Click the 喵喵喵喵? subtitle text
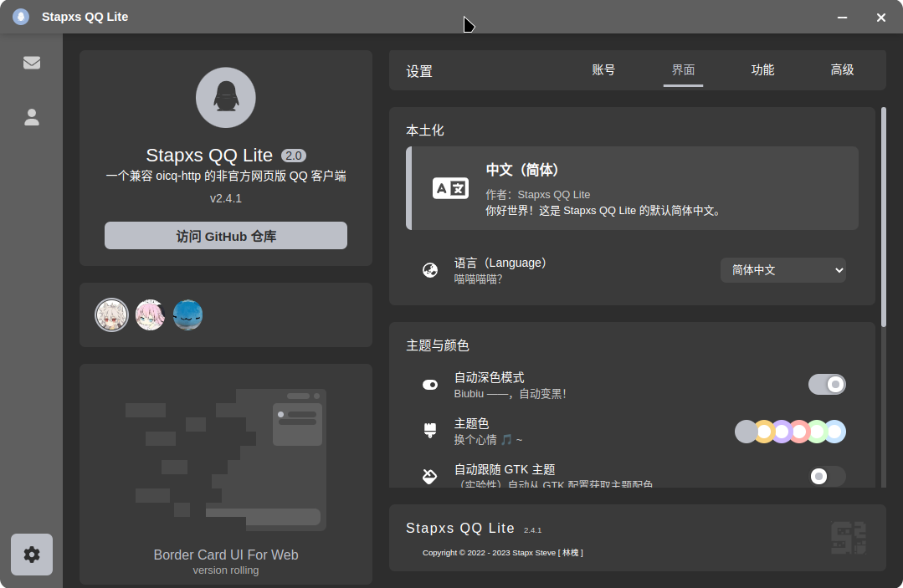This screenshot has height=588, width=903. click(478, 279)
